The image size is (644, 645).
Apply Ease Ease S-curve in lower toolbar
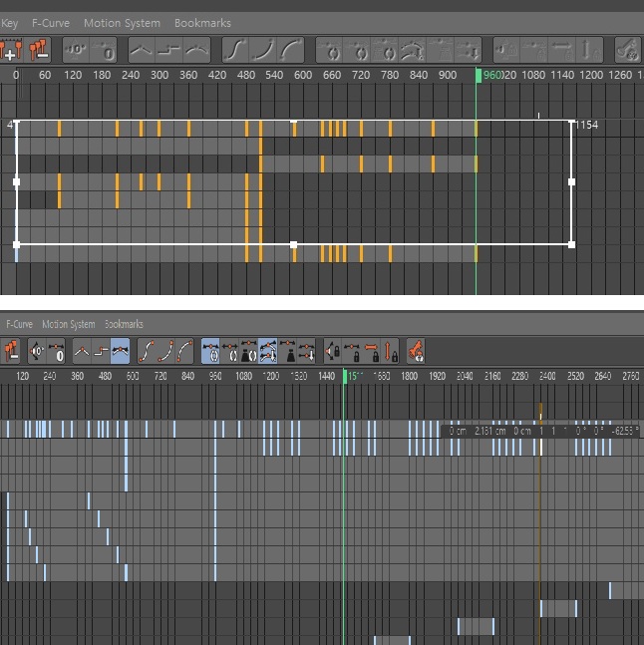click(x=147, y=351)
